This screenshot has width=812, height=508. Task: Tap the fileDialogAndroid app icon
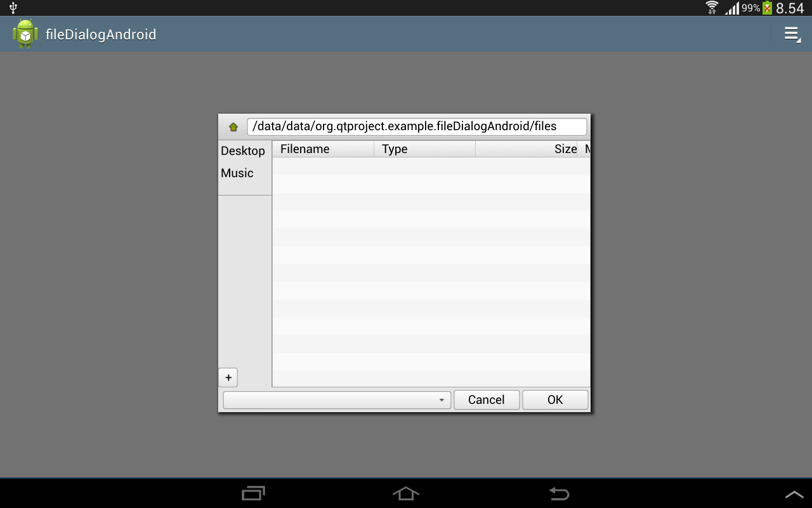25,34
